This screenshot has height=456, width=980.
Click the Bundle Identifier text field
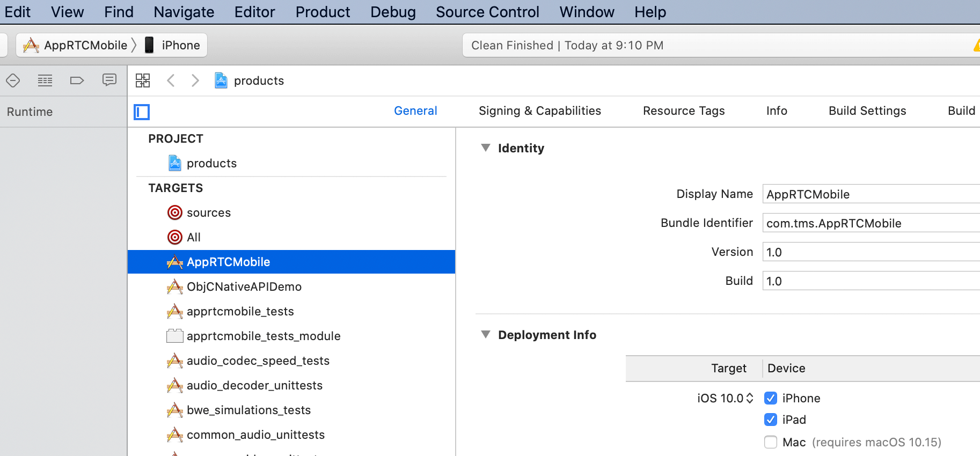(869, 223)
